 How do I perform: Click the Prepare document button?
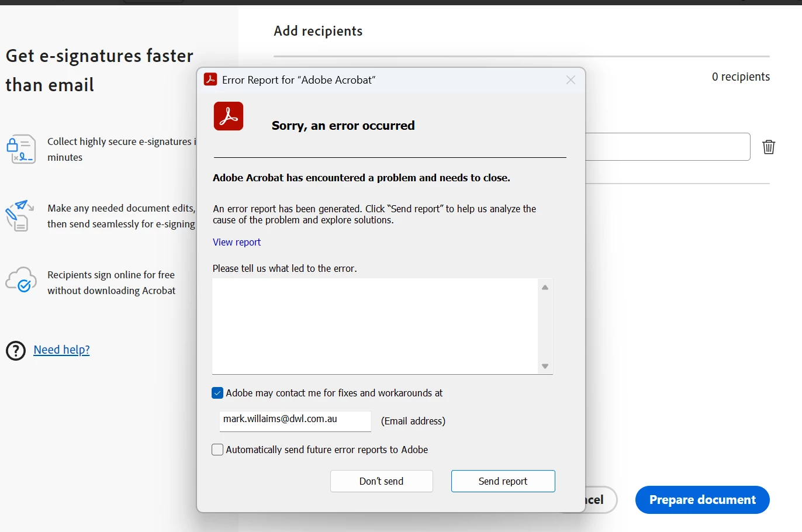[703, 500]
